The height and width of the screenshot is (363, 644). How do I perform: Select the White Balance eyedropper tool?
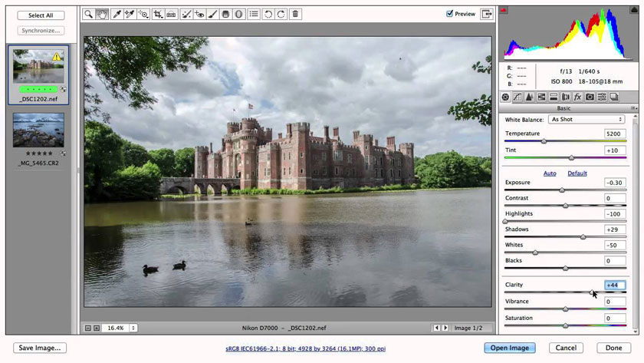point(117,14)
